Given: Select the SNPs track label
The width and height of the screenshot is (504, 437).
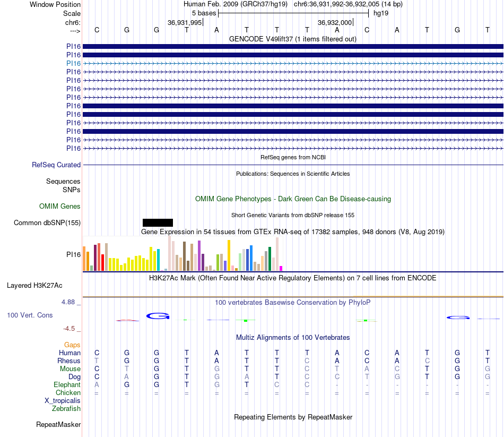Looking at the screenshot, I should (72, 190).
